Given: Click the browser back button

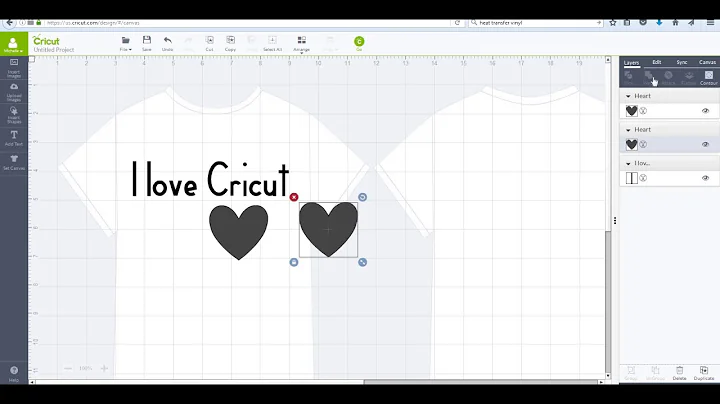Looking at the screenshot, I should [x=9, y=22].
